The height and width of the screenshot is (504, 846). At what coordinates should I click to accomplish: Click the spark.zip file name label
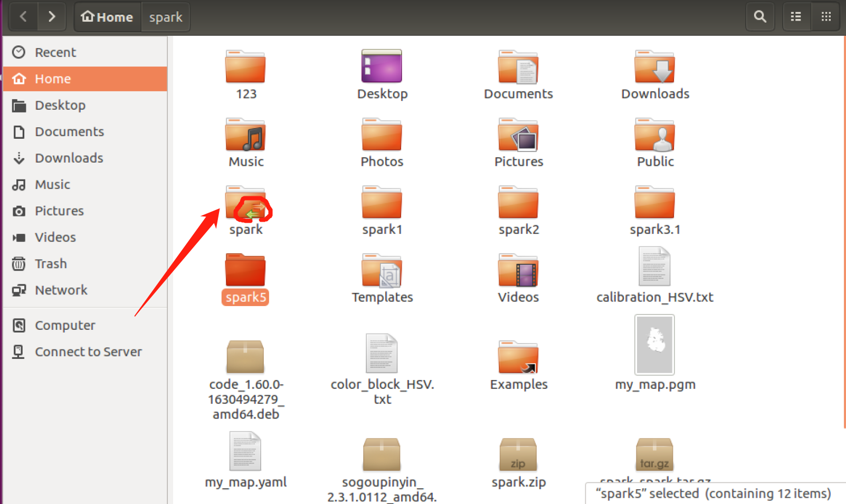(519, 482)
